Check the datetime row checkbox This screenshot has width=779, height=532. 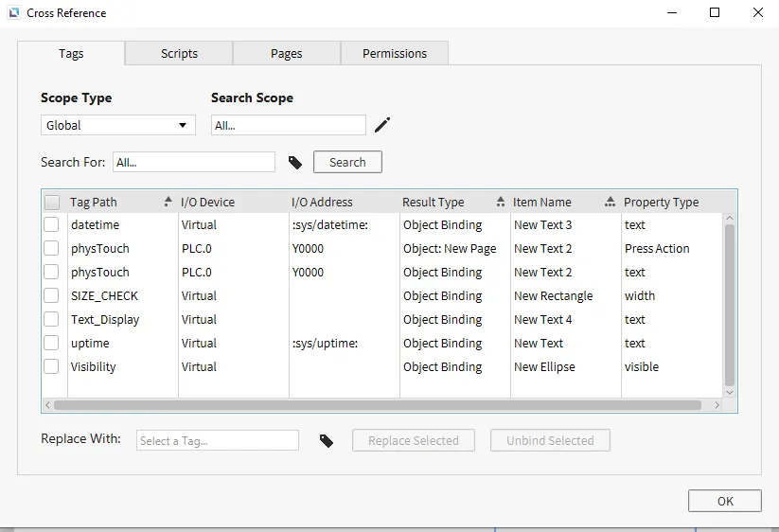click(51, 225)
